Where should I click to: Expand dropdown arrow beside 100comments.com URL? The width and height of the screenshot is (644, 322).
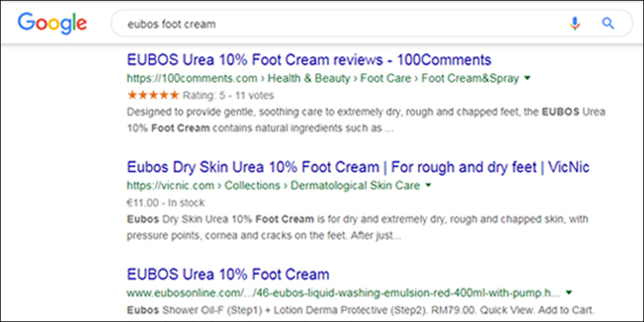(528, 78)
